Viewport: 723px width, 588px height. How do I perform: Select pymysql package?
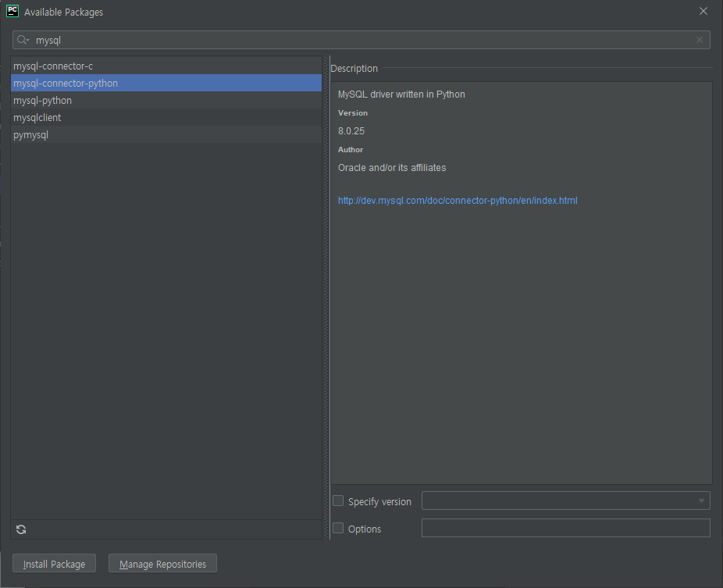tap(166, 134)
